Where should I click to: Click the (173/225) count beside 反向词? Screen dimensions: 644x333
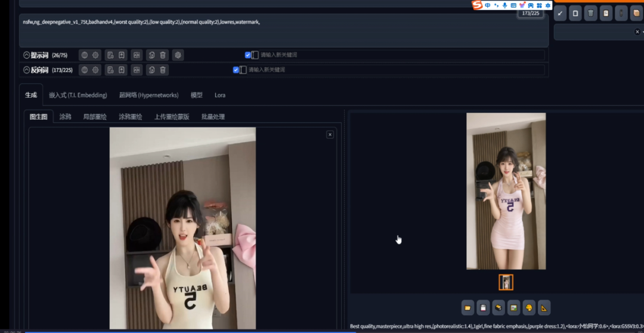[63, 70]
